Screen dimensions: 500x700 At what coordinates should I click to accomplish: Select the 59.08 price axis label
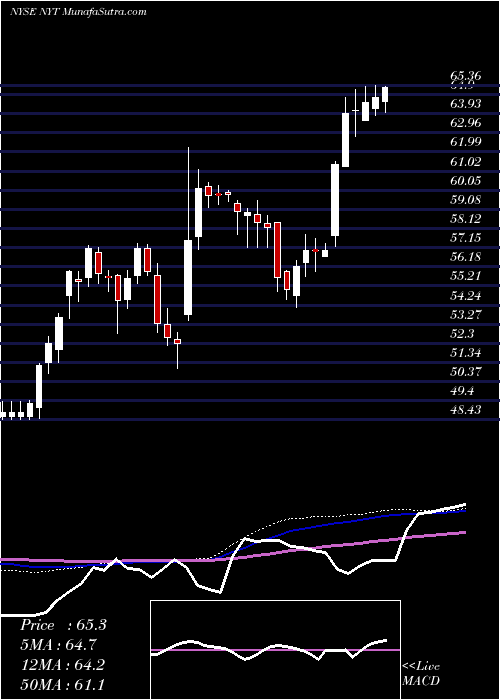click(466, 199)
